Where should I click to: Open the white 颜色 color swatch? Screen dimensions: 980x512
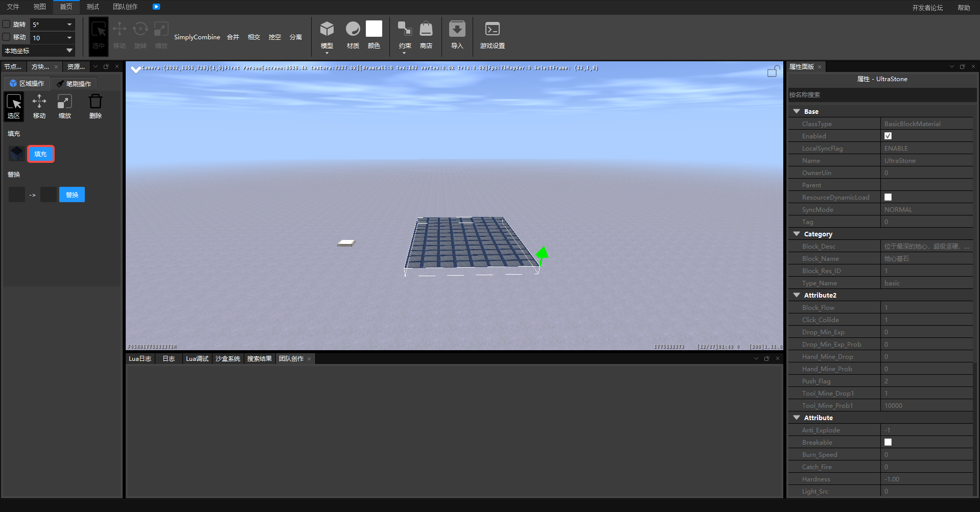[374, 29]
